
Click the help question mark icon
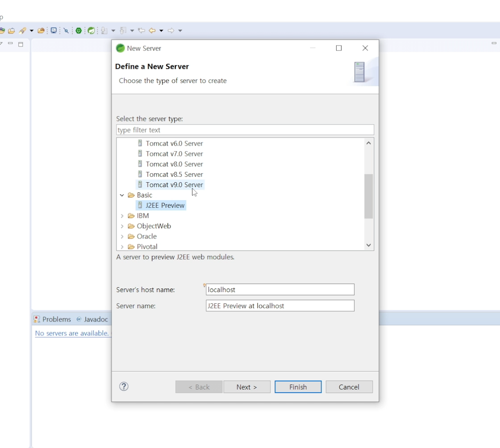point(124,386)
